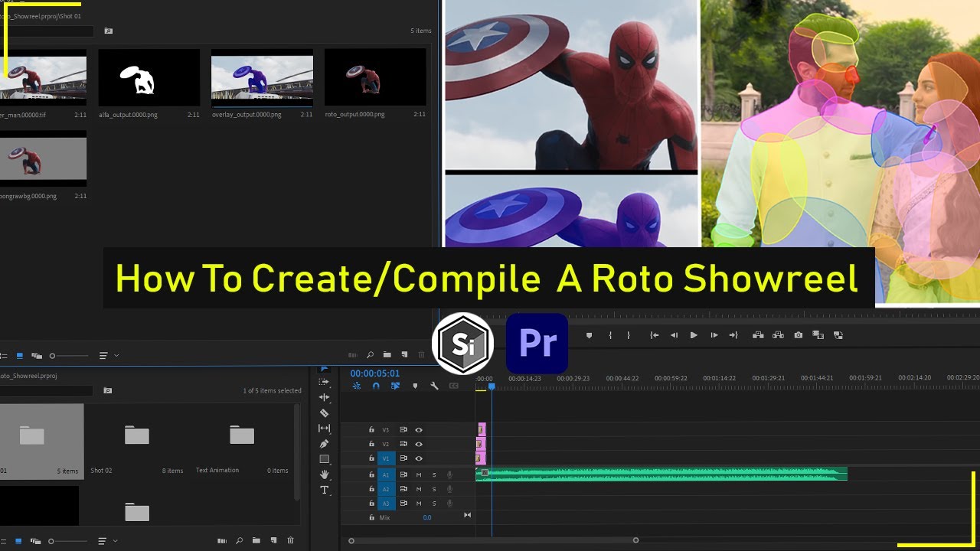Image resolution: width=980 pixels, height=551 pixels.
Task: Select the Slip tool
Action: coord(324,428)
